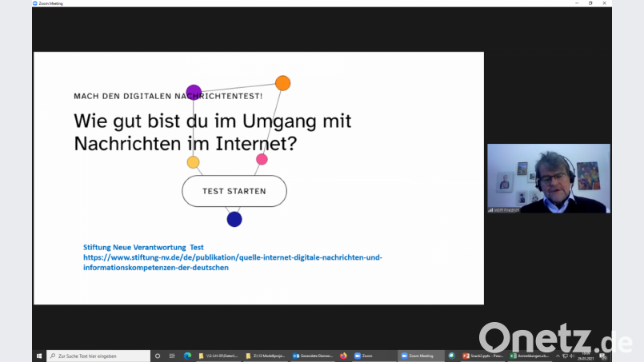Open the taskbar clock and date
Screen dimensions: 644x362
[x=586, y=356]
